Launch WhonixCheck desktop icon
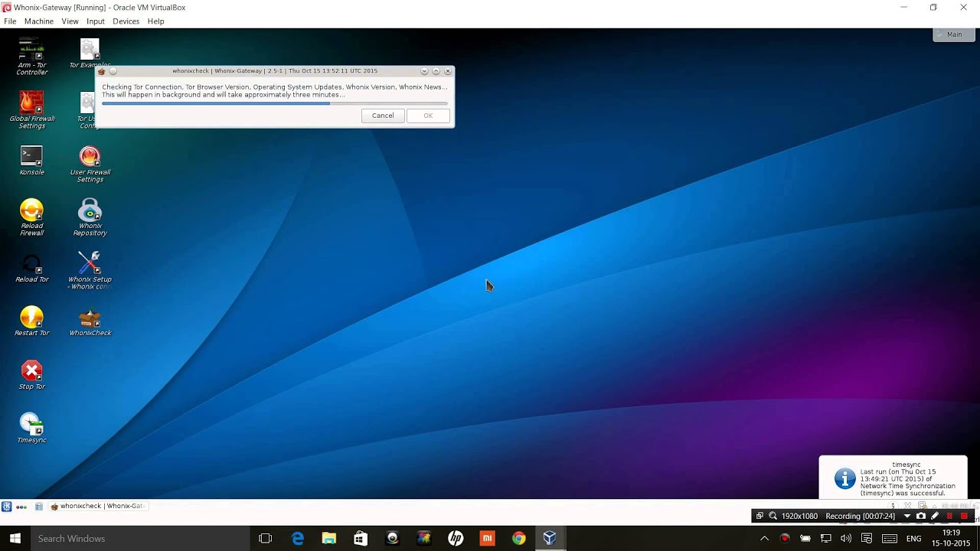 tap(90, 321)
